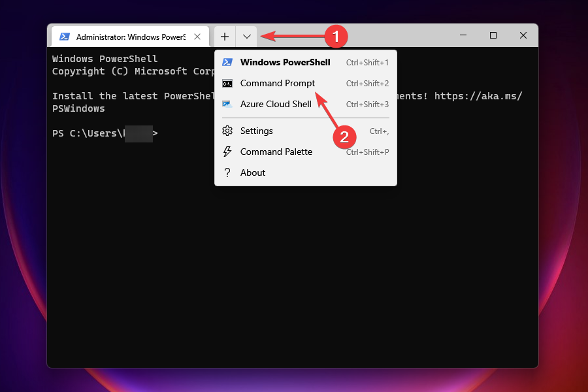The image size is (588, 392).
Task: Click the Command Palette lightning icon
Action: [x=227, y=152]
